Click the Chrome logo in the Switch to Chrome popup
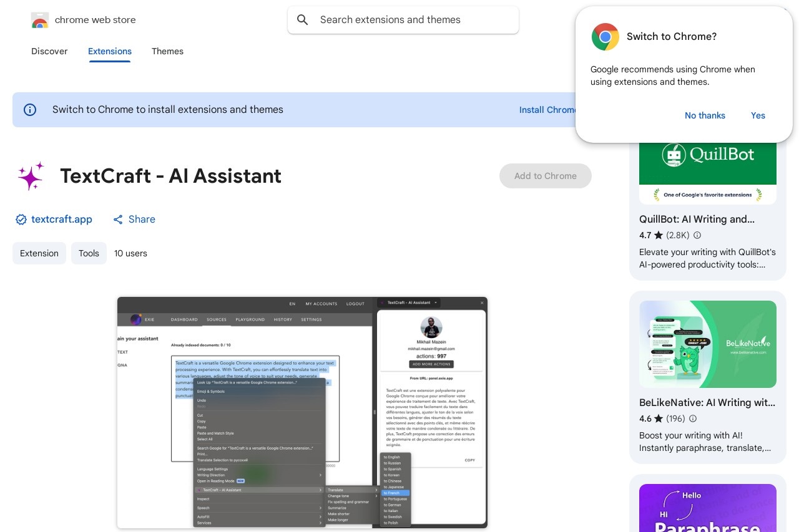The image size is (799, 532). click(605, 37)
